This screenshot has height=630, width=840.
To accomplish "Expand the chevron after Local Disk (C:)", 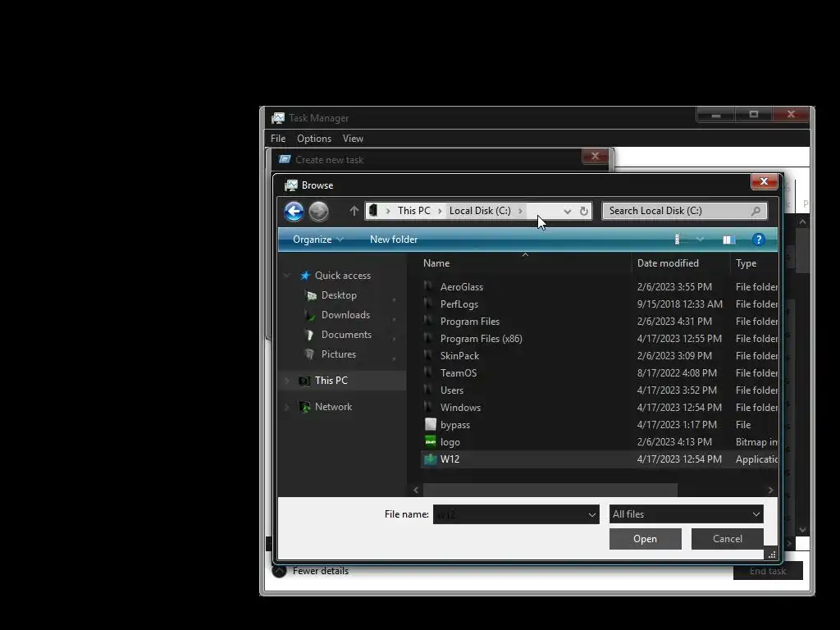I will [520, 211].
